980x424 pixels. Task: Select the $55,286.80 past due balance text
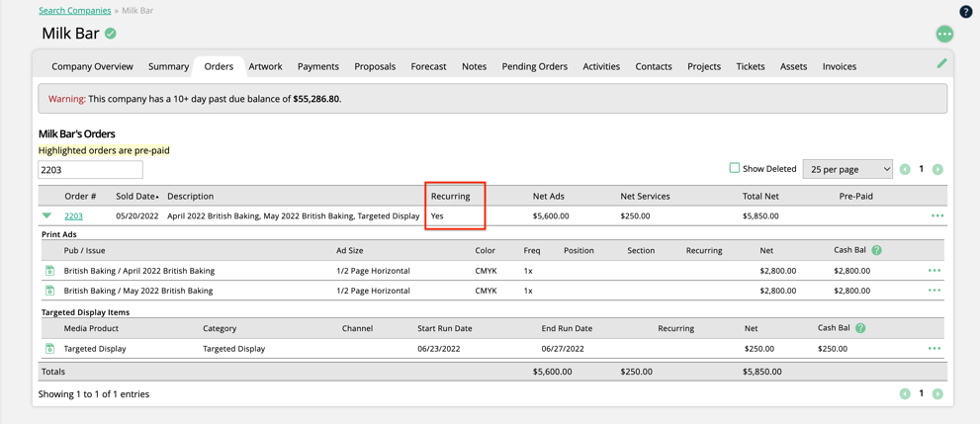[316, 99]
